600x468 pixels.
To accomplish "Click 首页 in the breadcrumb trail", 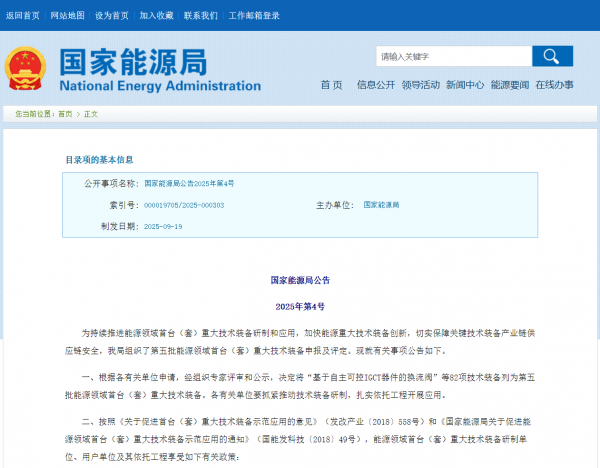I will tap(65, 115).
